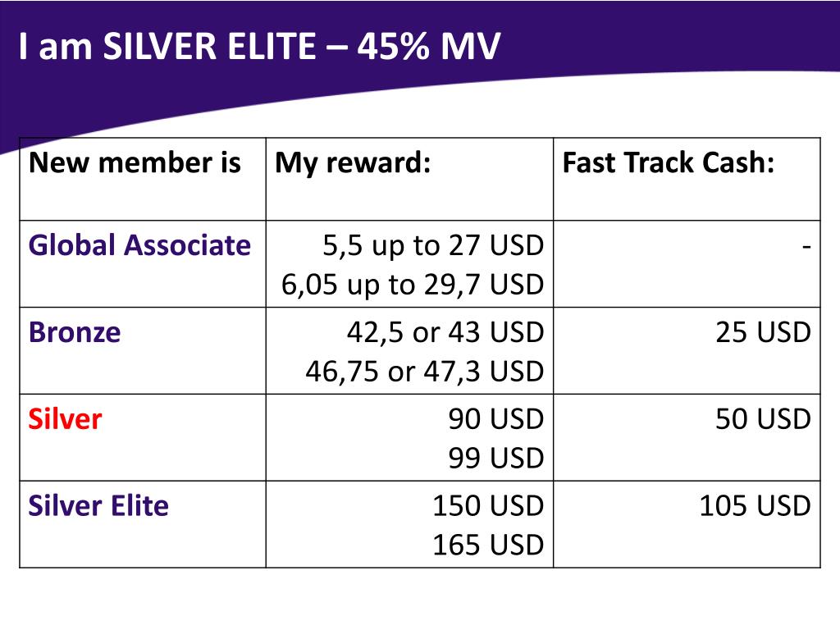840x630 pixels.
Task: Click the "Global Associate" row label
Action: (x=139, y=245)
